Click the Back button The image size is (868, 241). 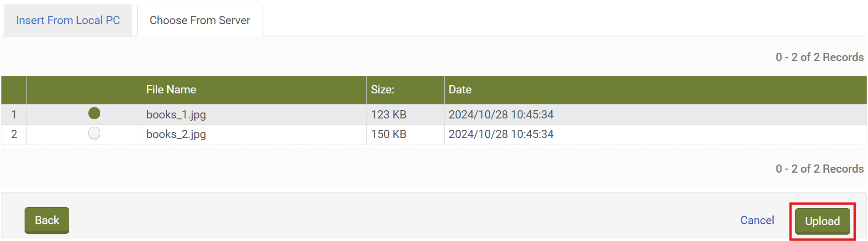[x=47, y=220]
